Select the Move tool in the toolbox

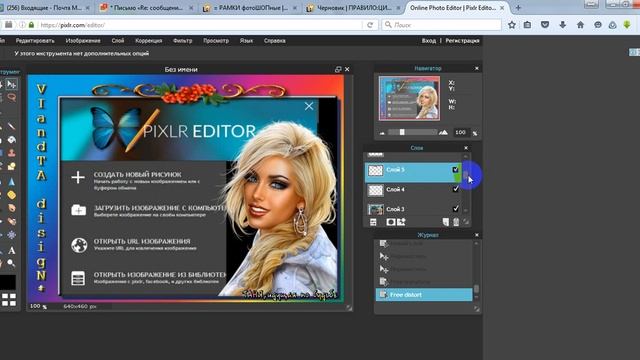(x=11, y=84)
